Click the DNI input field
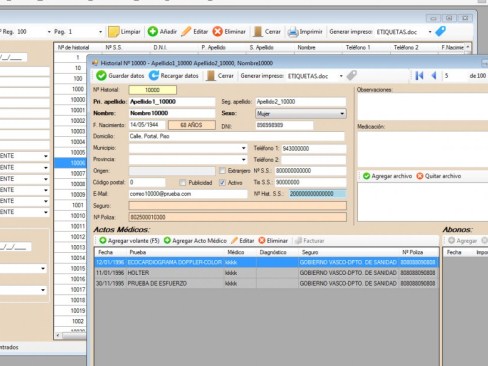The height and width of the screenshot is (366, 488). (284, 125)
